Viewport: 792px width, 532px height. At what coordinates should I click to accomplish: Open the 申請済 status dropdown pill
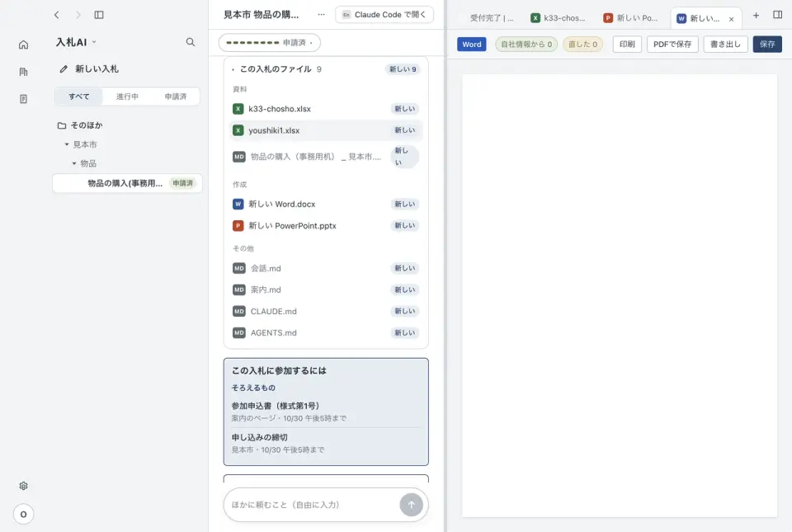(x=269, y=43)
